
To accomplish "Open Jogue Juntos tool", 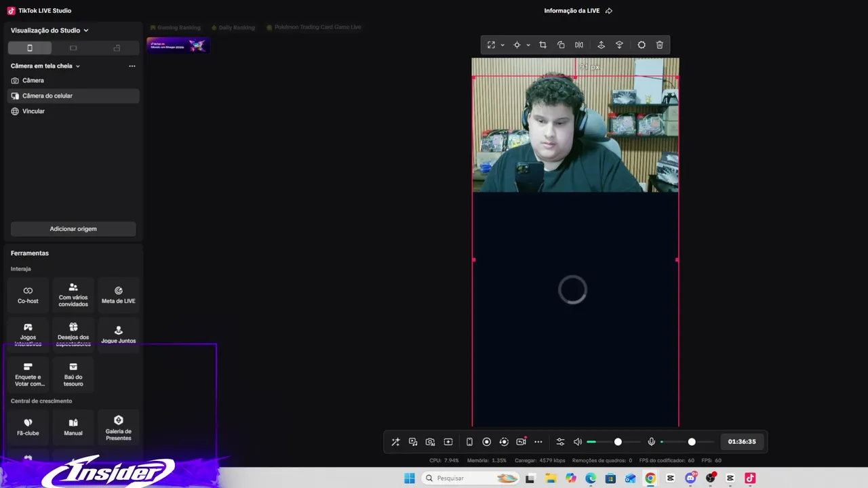I will pos(119,334).
